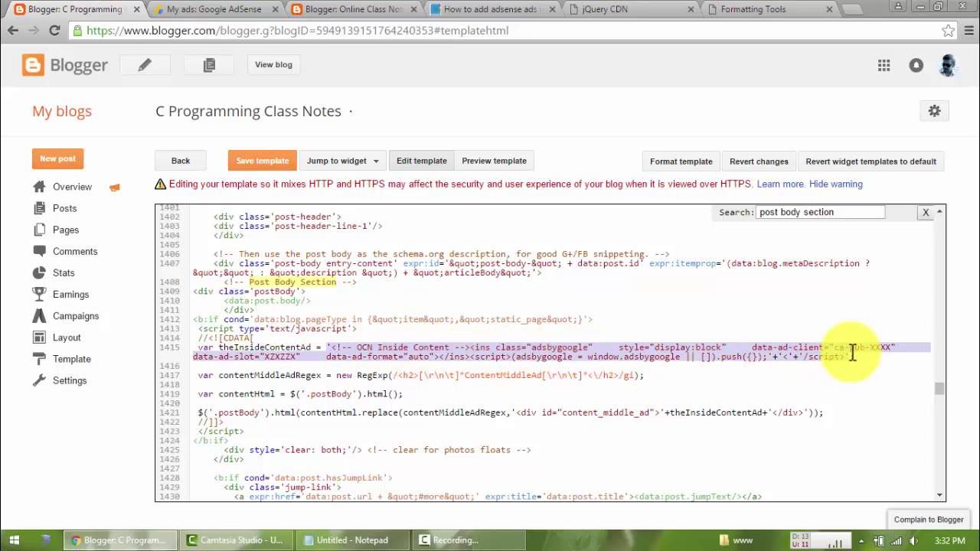Click the Layout sidebar icon
Image resolution: width=980 pixels, height=551 pixels.
(39, 337)
